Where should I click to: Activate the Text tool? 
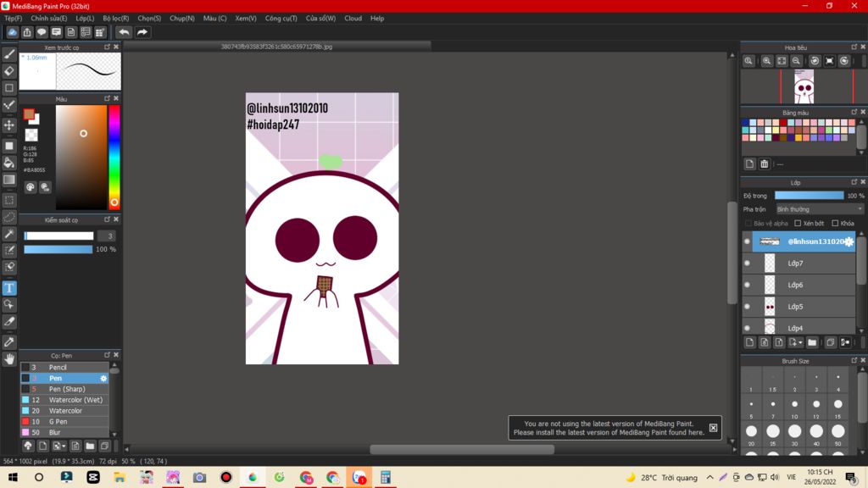click(x=9, y=288)
